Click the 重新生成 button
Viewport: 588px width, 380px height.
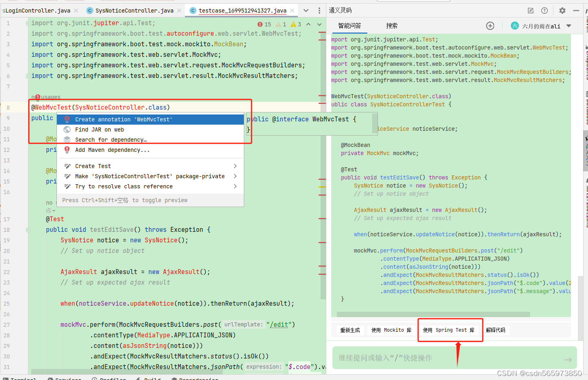pos(350,330)
